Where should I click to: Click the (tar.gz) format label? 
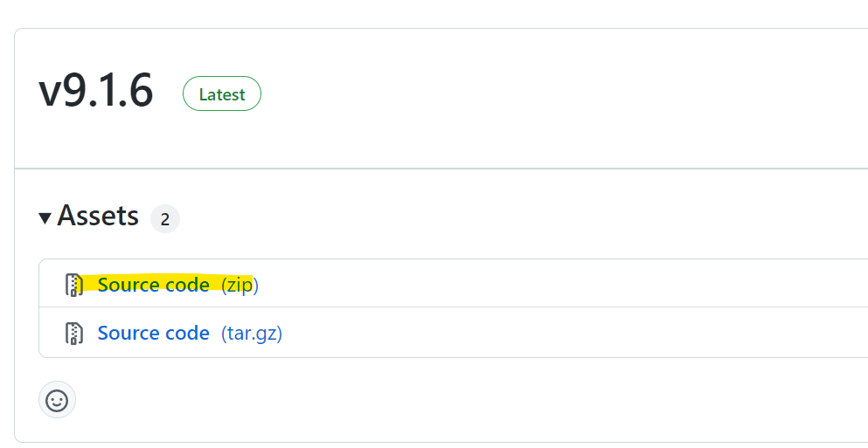coord(252,334)
